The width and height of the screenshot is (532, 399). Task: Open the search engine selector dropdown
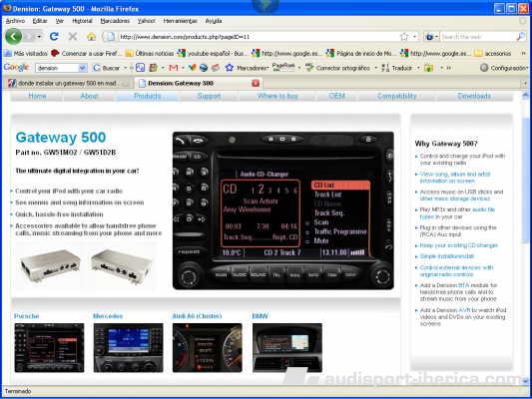[x=431, y=37]
